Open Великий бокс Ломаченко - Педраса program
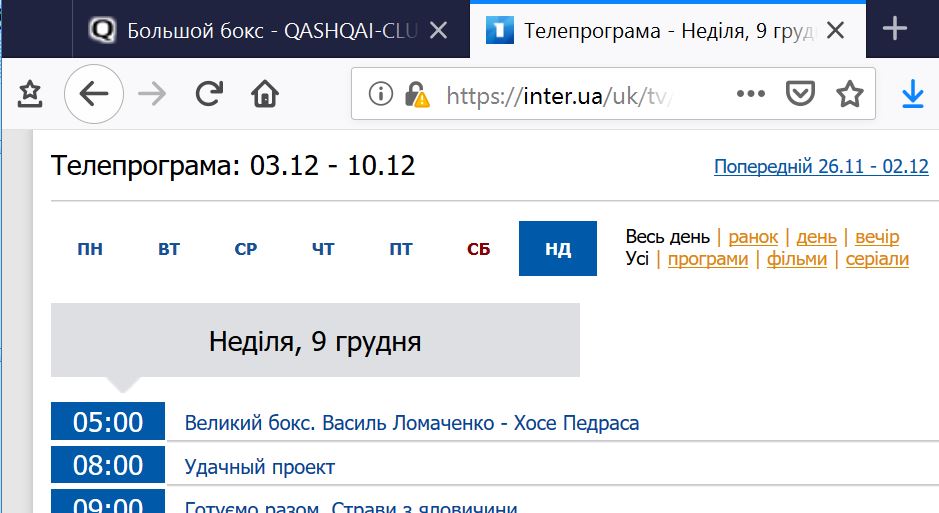Screen dimensions: 939x513 click(x=411, y=423)
